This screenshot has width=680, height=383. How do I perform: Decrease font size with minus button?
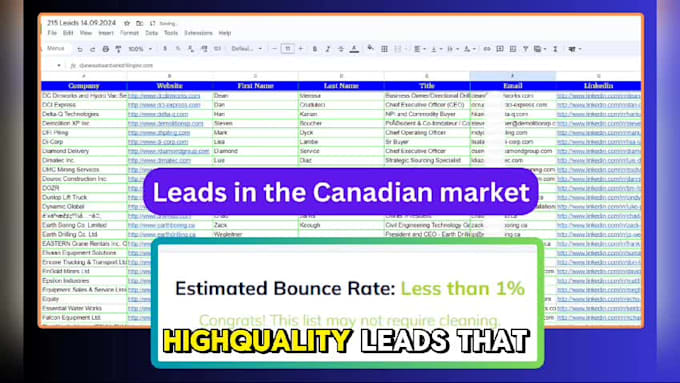[274, 49]
